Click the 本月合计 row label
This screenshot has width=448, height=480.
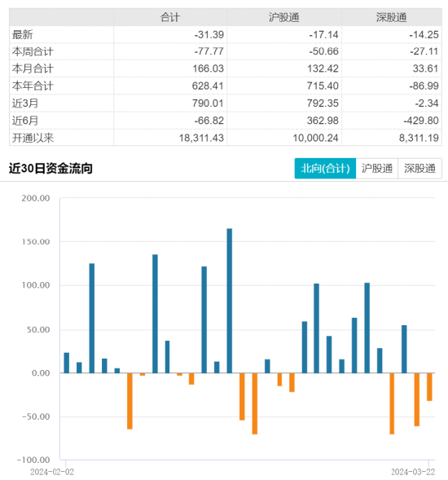click(x=33, y=68)
